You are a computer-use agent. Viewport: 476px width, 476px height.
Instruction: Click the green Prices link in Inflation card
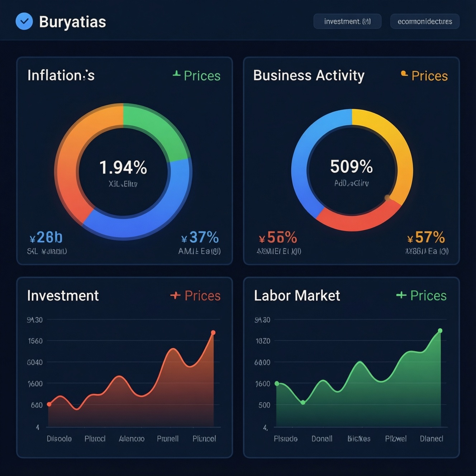click(202, 76)
